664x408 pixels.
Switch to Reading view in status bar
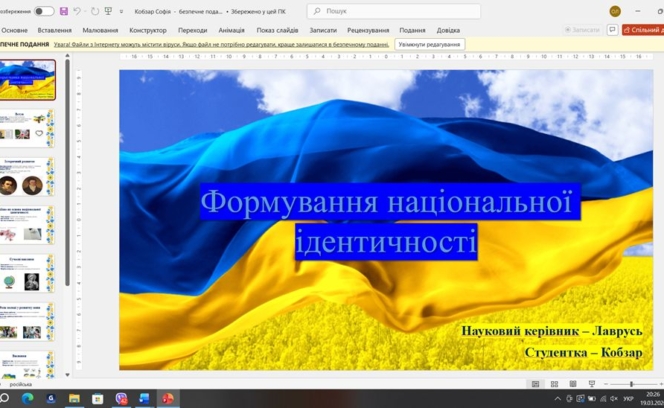pyautogui.click(x=572, y=384)
